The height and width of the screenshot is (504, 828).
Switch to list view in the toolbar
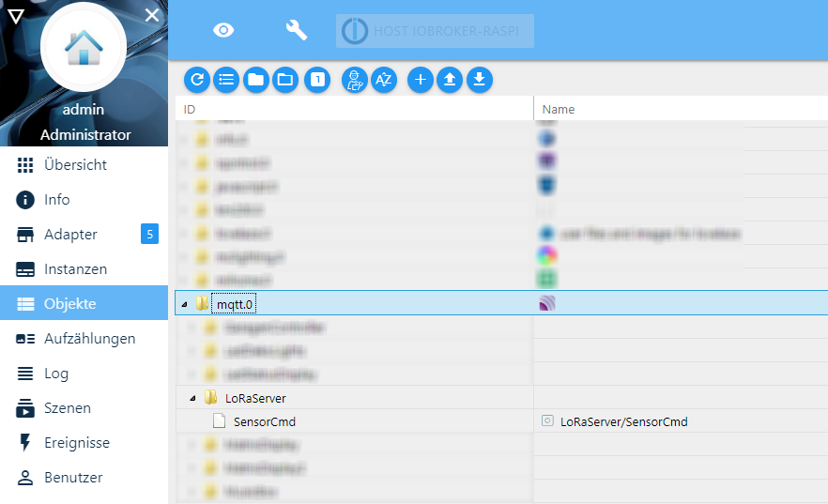pos(226,80)
